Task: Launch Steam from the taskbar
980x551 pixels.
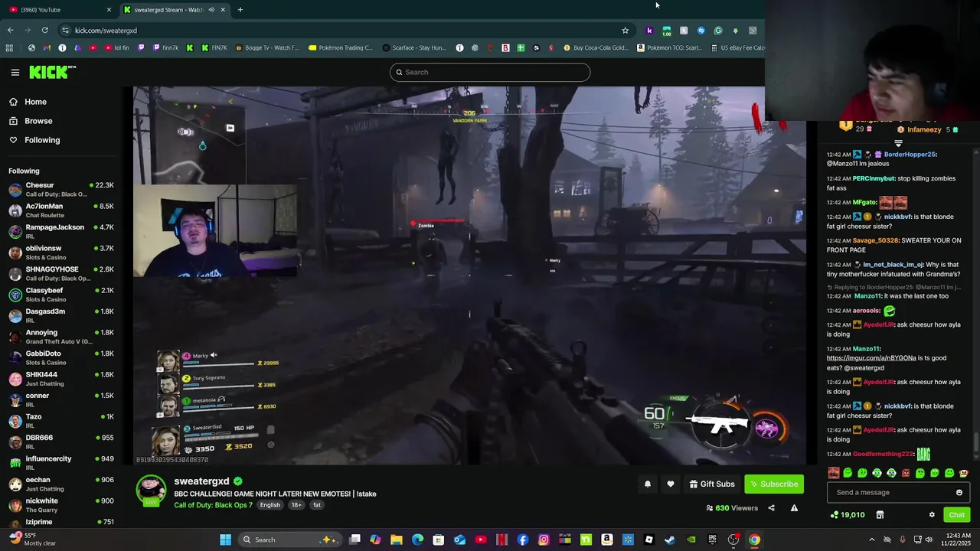Action: (670, 540)
